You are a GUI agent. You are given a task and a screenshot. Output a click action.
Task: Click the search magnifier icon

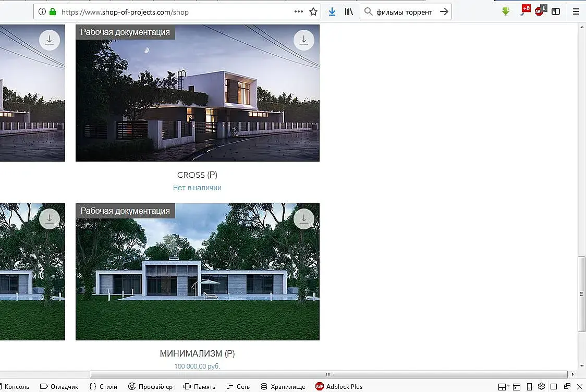tap(368, 11)
